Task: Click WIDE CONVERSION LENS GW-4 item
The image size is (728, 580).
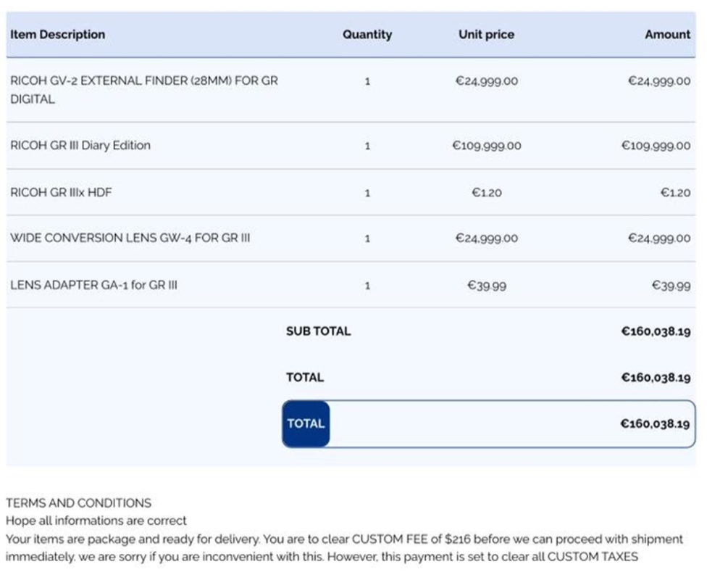Action: (x=130, y=238)
